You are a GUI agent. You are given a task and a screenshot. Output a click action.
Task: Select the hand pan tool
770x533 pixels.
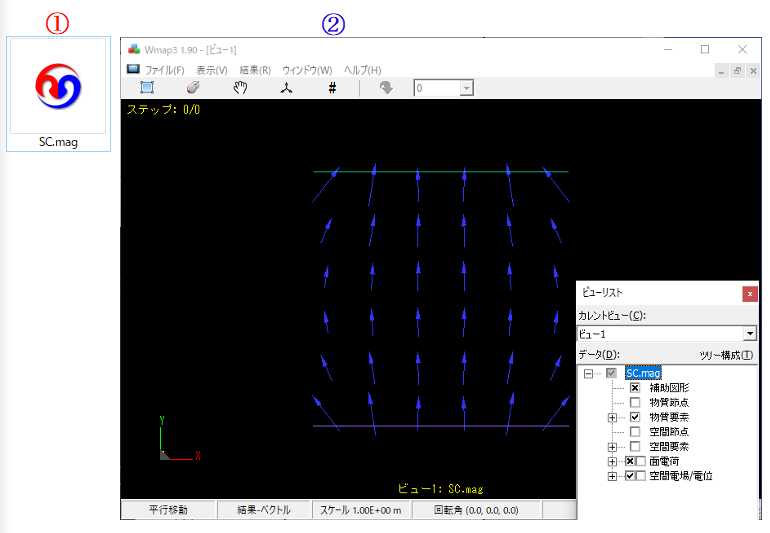point(240,88)
